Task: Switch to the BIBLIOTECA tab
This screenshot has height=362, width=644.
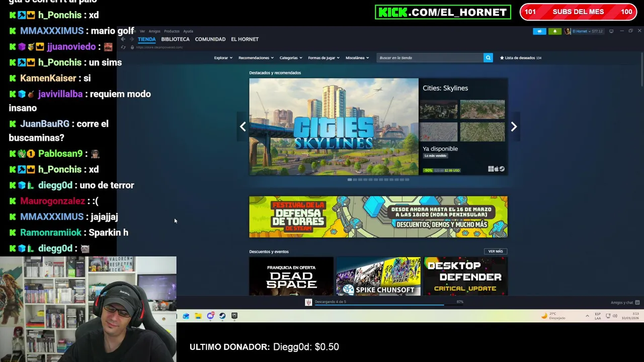Action: (175, 39)
